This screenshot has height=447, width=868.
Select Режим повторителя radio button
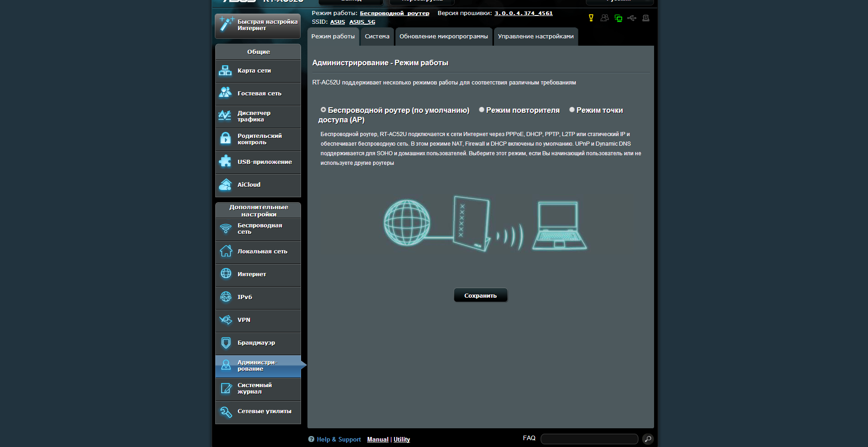(x=482, y=110)
